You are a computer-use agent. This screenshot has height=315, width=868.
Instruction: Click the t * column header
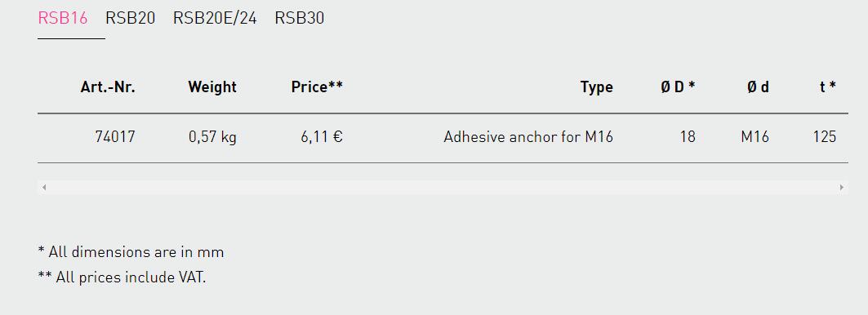(828, 87)
